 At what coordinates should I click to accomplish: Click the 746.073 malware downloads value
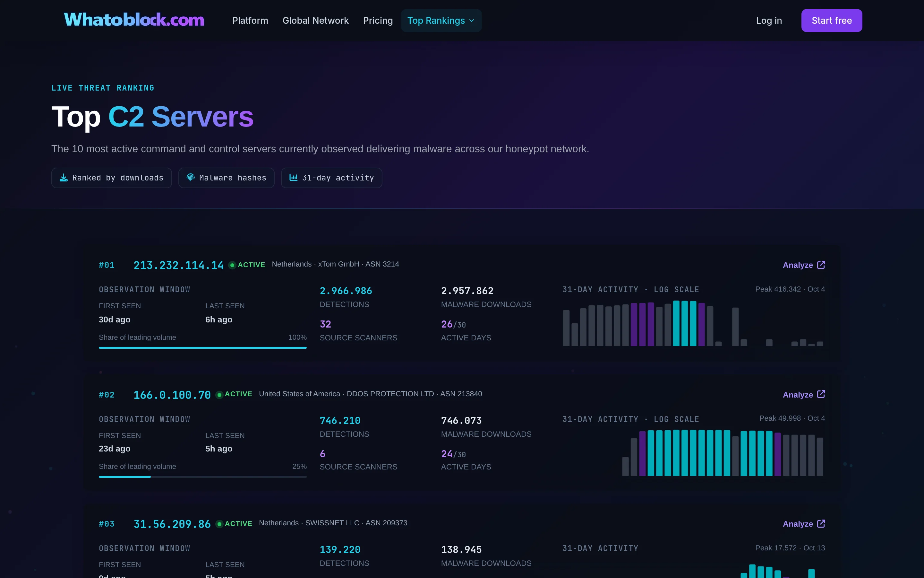click(x=461, y=421)
